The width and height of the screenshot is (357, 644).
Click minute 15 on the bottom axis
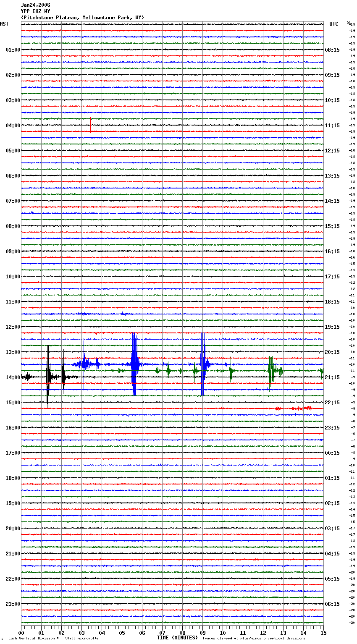pos(323,633)
